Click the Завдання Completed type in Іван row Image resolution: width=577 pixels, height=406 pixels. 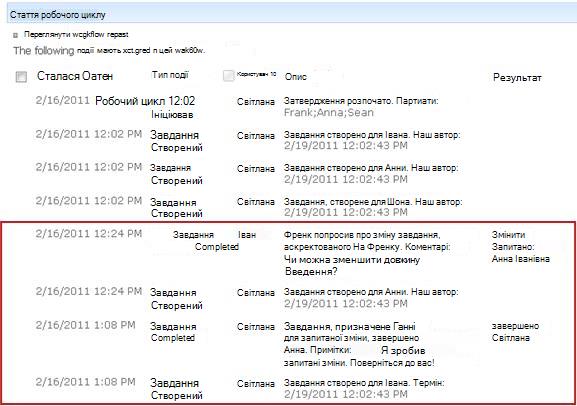point(206,241)
